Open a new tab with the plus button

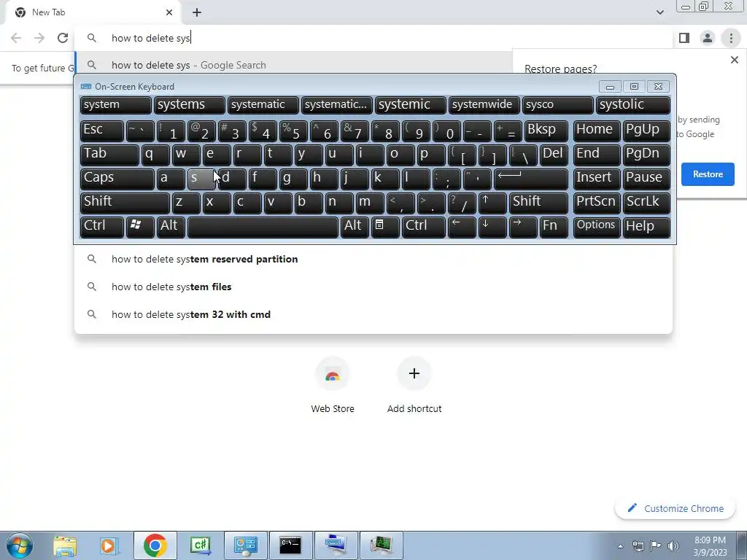(197, 12)
